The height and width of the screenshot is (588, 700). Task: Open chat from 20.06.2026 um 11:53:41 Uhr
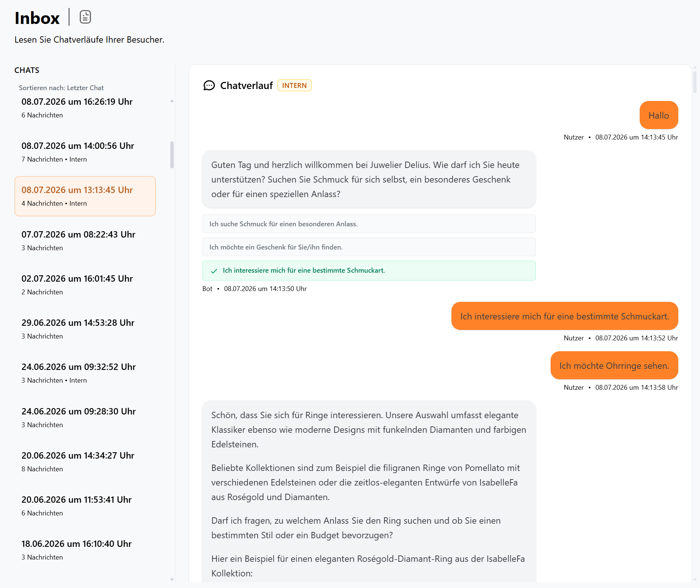click(85, 506)
